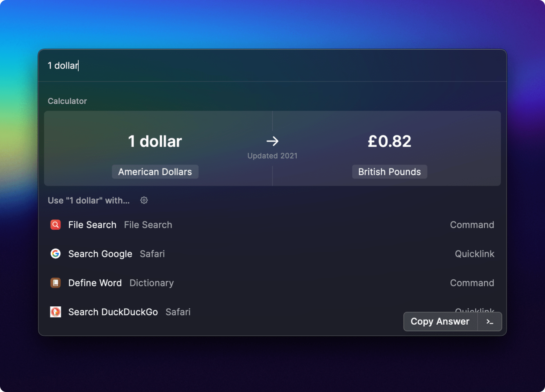Click the red File Search magnifier icon

[56, 225]
